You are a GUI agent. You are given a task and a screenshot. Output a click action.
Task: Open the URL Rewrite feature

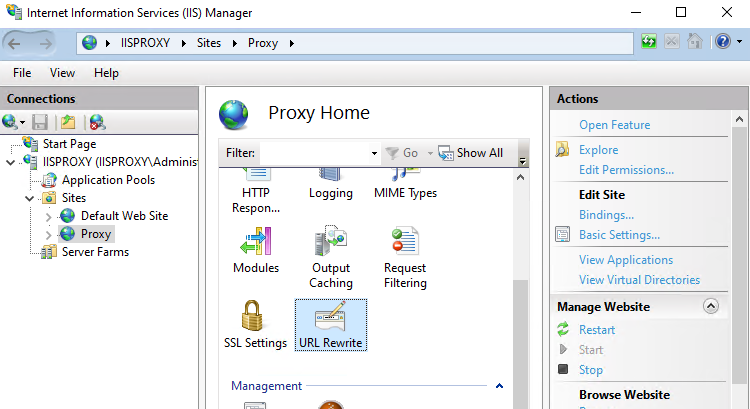(x=331, y=325)
